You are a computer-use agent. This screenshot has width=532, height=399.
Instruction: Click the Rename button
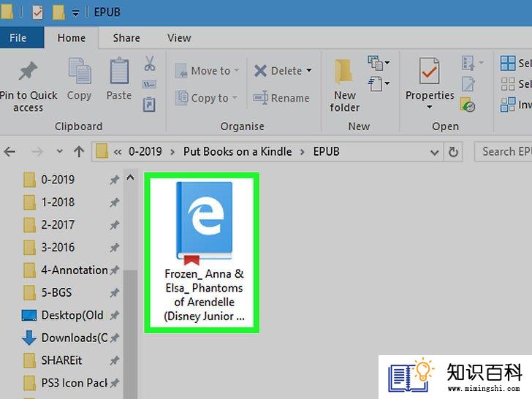(281, 98)
